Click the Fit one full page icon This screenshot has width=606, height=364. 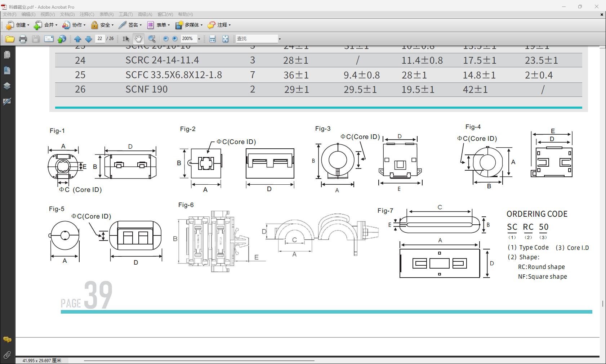(x=225, y=39)
